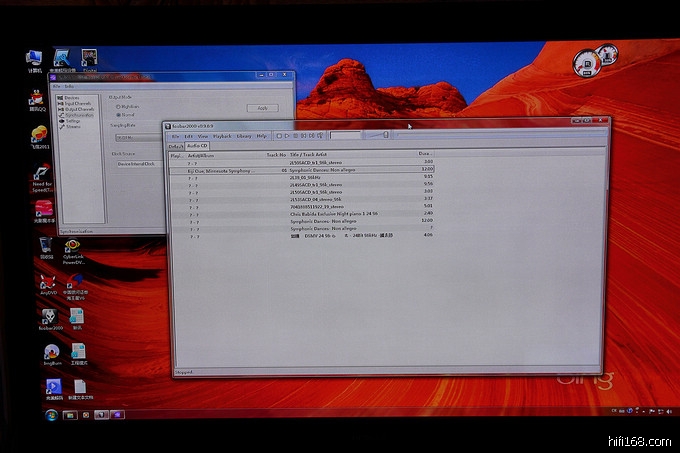
Task: Open the ImgBurn desktop shortcut
Action: pos(50,352)
